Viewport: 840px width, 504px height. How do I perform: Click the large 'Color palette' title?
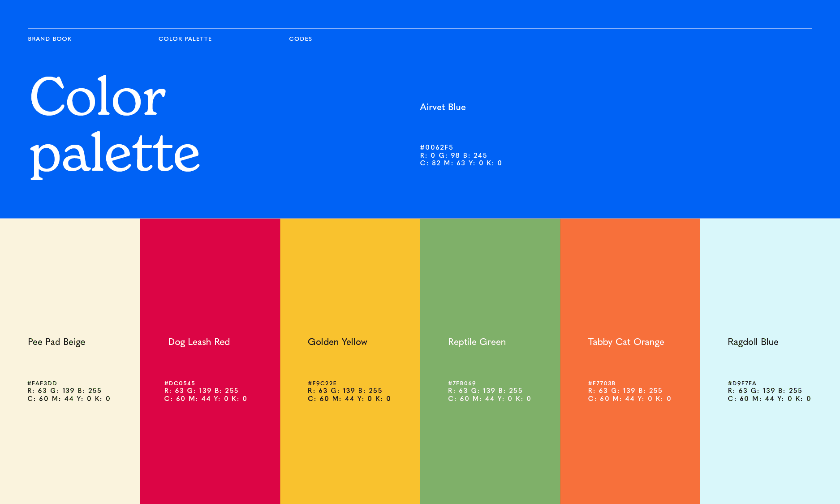tap(115, 127)
